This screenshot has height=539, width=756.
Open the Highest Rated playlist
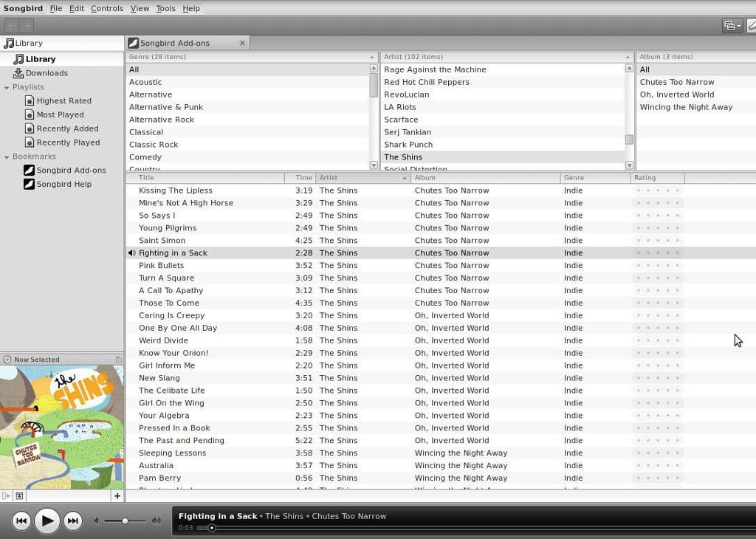tap(63, 100)
